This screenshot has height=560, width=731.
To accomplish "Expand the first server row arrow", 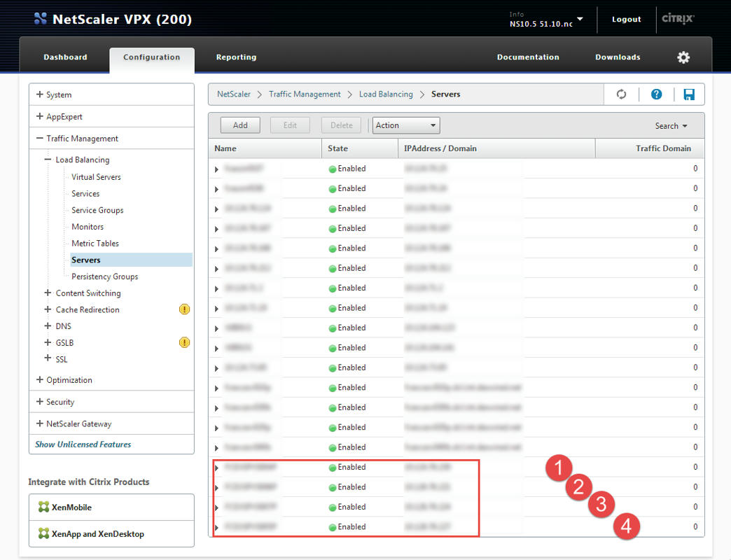I will [x=216, y=169].
